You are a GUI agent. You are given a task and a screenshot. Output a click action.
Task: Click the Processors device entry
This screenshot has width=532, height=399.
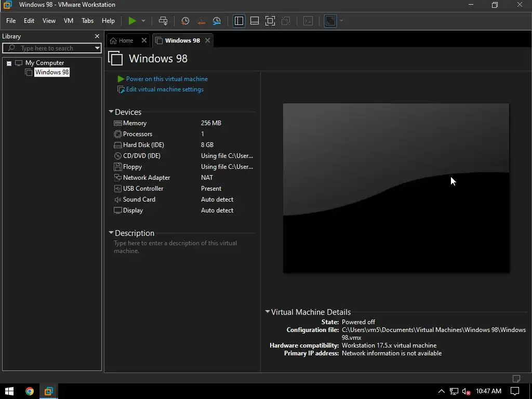click(x=137, y=134)
